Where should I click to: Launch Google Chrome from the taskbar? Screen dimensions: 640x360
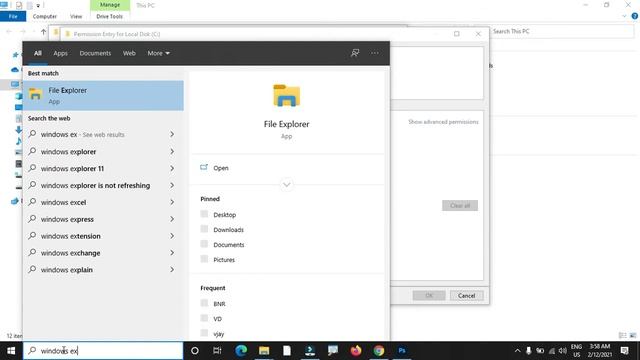379,351
